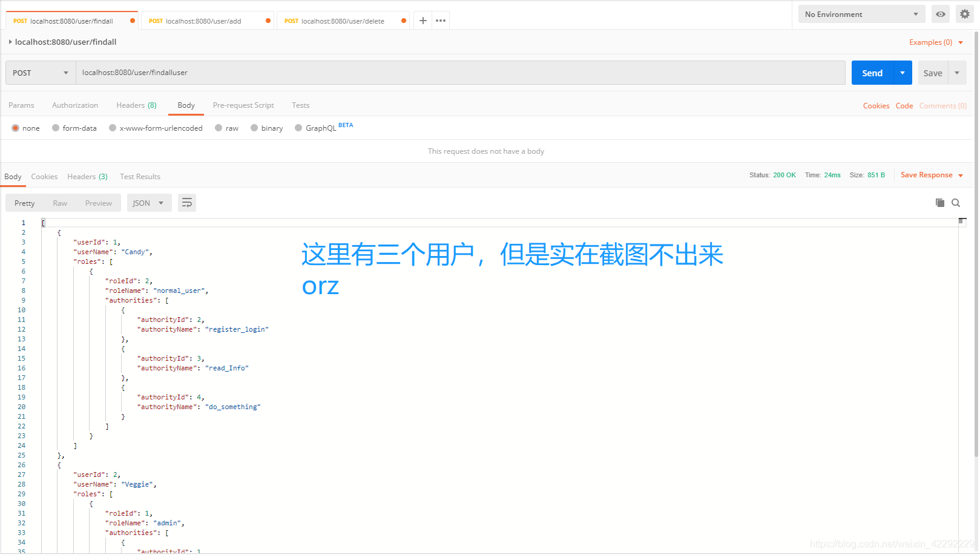Click JSON value "register_login"
The image size is (980, 555).
(x=237, y=329)
